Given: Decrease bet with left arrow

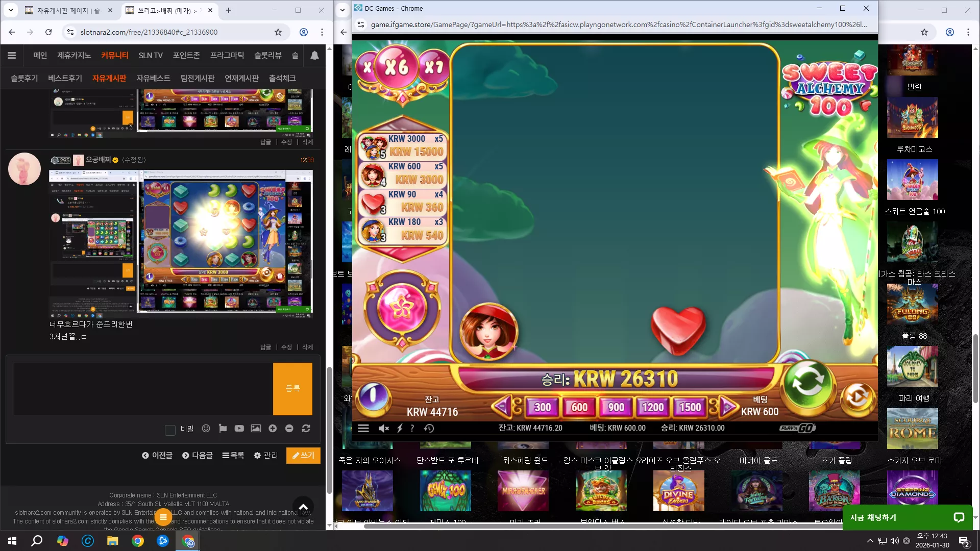Looking at the screenshot, I should [x=502, y=407].
